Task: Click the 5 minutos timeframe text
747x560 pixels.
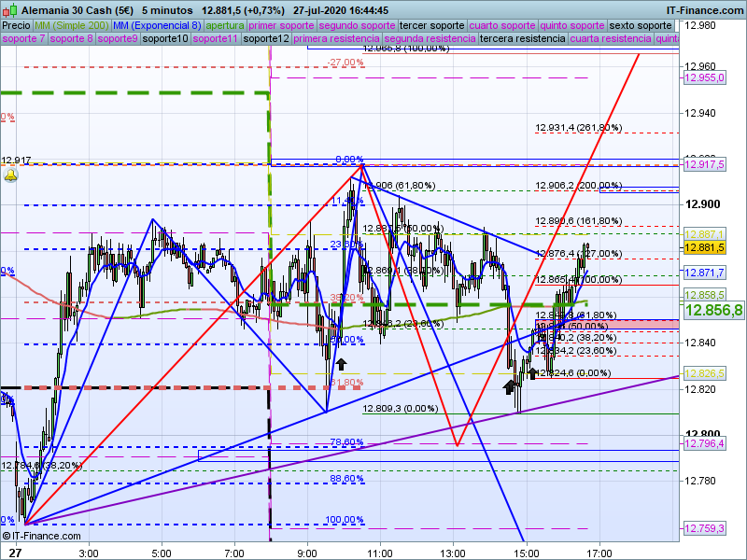Action: point(167,10)
